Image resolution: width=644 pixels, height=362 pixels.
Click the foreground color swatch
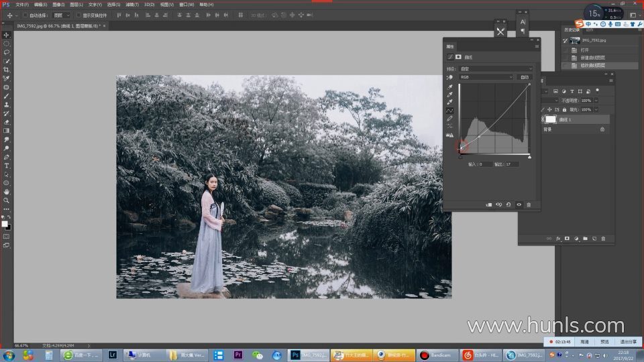(5, 224)
